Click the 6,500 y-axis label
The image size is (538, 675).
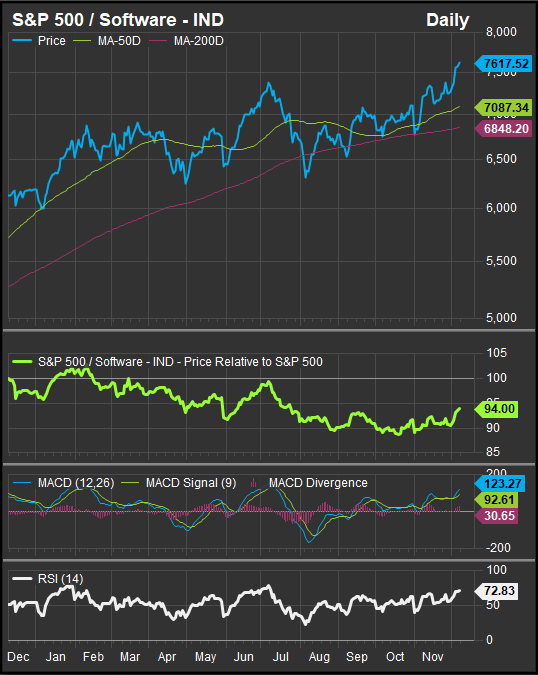[x=501, y=159]
